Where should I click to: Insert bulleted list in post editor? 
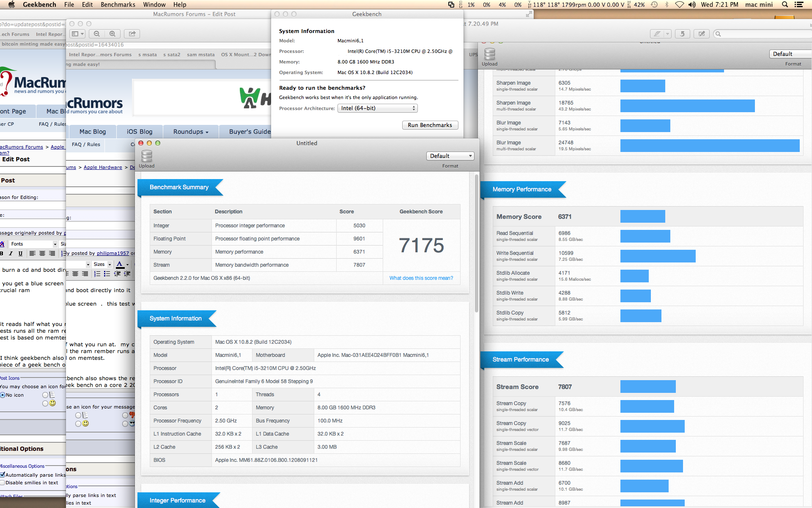(107, 274)
